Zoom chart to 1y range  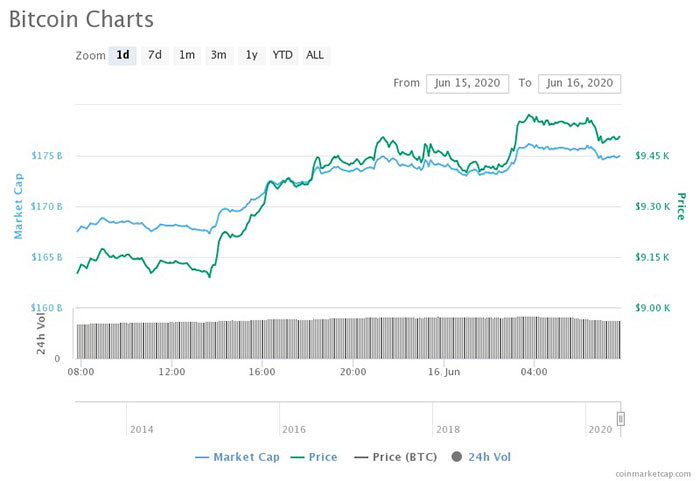[251, 55]
